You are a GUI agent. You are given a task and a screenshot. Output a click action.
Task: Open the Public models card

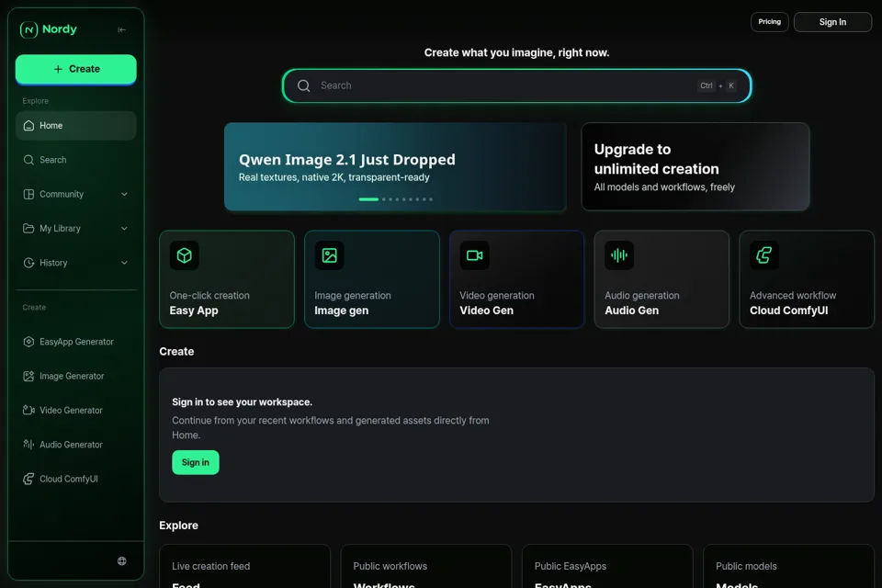(788, 566)
